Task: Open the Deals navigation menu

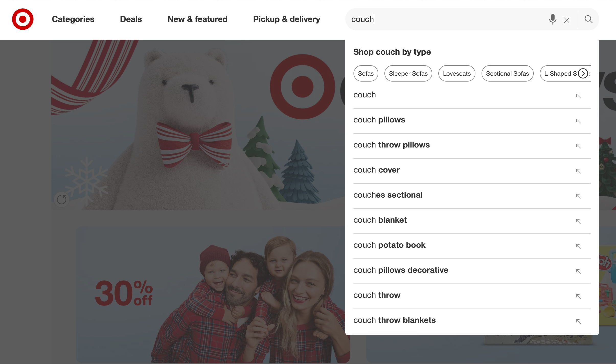Action: pos(131,19)
